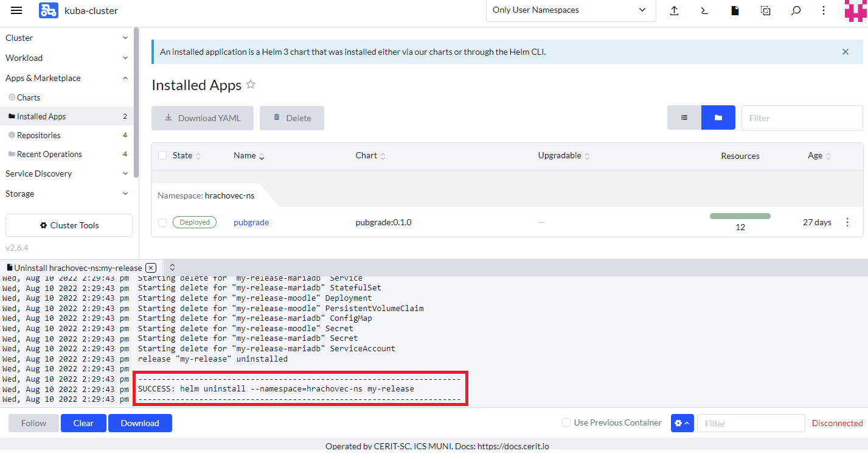Open Repositories in the sidebar
The height and width of the screenshot is (459, 868).
pos(39,135)
